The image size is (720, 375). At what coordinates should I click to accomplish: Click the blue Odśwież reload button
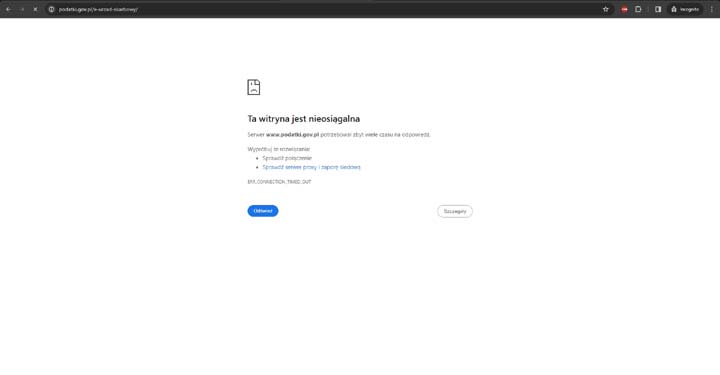click(x=263, y=211)
